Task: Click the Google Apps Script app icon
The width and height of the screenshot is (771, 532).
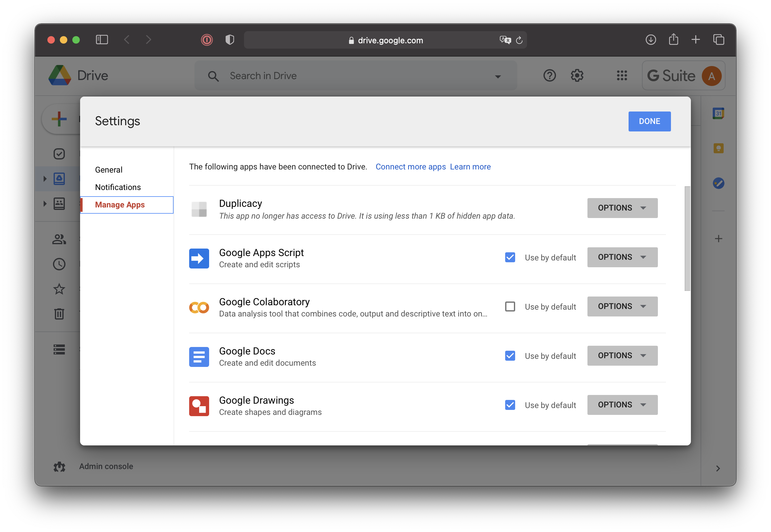Action: (199, 258)
